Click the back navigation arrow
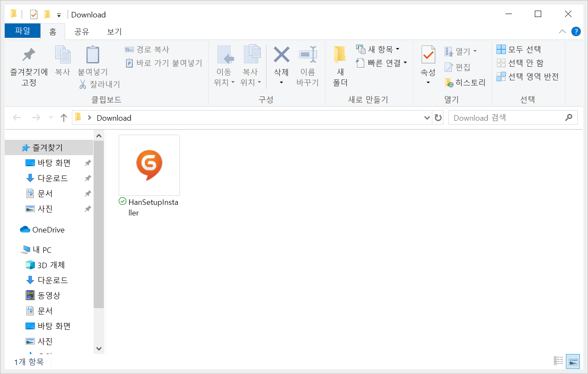588x374 pixels. click(17, 118)
